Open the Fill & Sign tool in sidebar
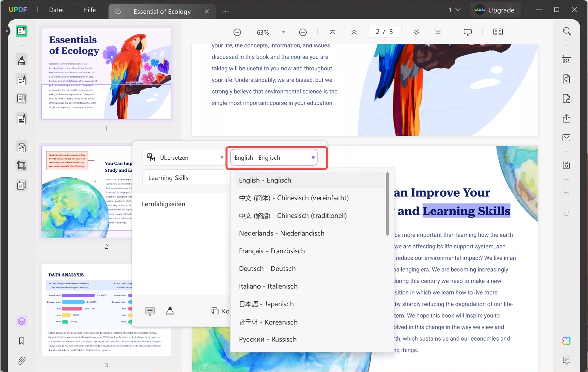Screen dimensions: 588x372 [x=22, y=119]
